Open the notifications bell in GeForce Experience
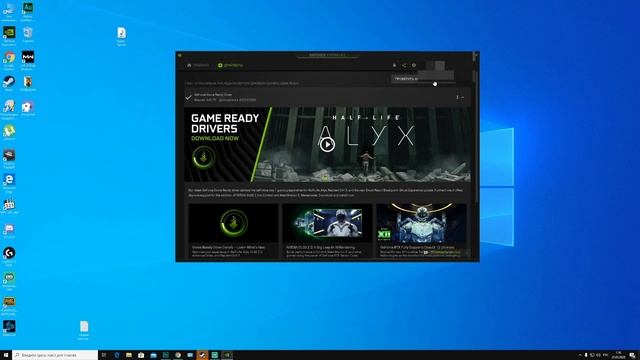Screen dimensions: 640x360 (x=394, y=65)
